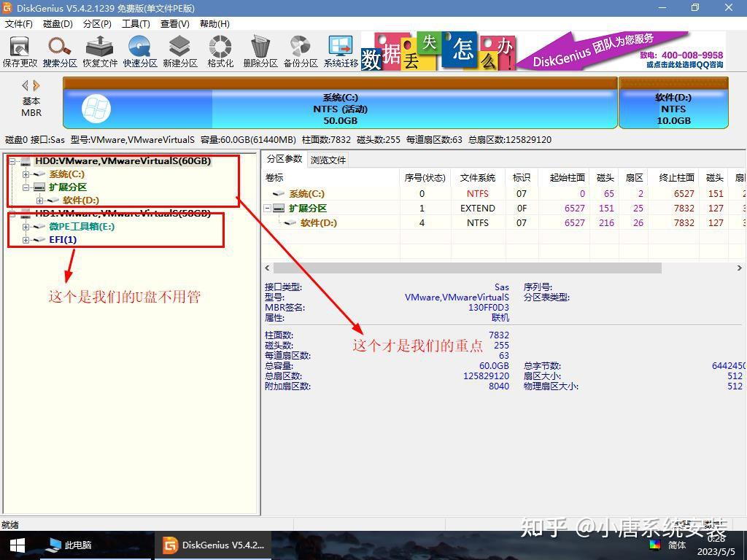Image resolution: width=747 pixels, height=560 pixels.
Task: Switch to DiskGenius taskbar button
Action: (213, 545)
